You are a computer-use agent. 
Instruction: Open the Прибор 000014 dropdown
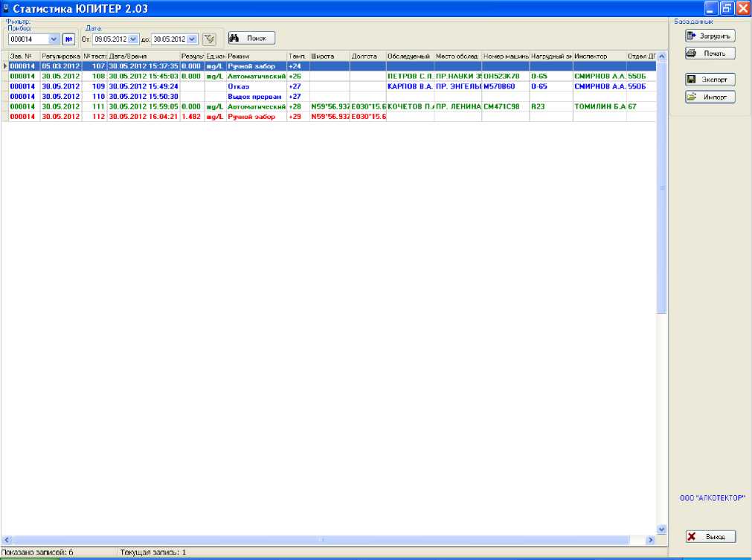[x=54, y=39]
